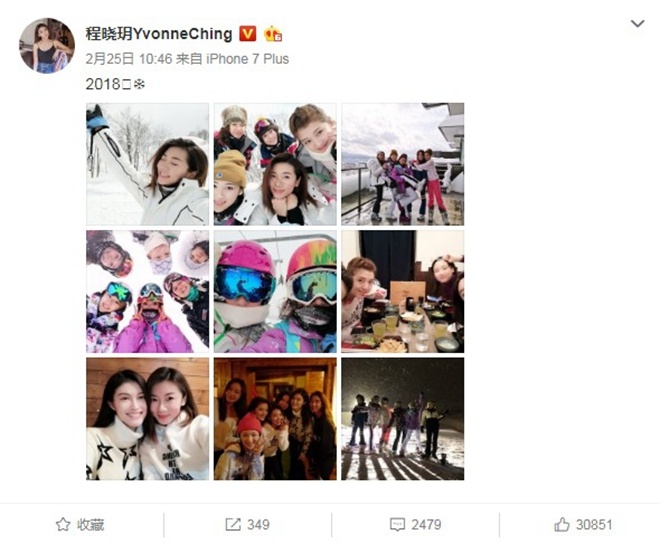660x544 pixels.
Task: Like the post with thumbs-up icon
Action: click(x=562, y=524)
